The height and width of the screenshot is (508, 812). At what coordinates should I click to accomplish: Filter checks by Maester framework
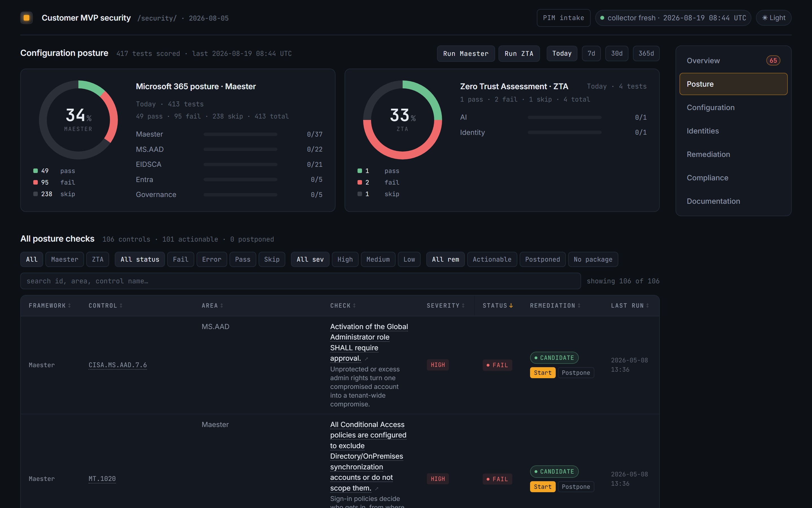tap(64, 259)
